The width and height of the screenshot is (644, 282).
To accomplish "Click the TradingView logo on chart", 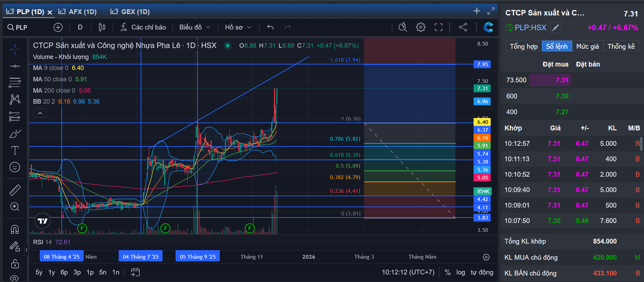I will 43,221.
